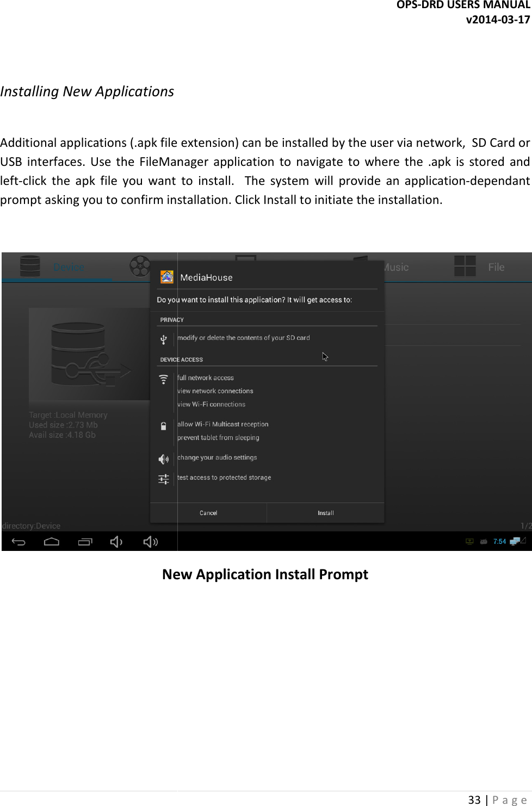This screenshot has height=806, width=532.
Task: Select the SD card modify permission icon
Action: [164, 338]
